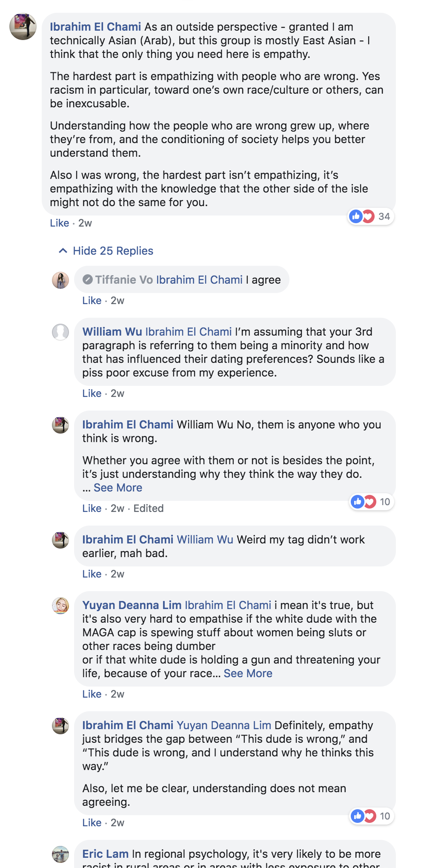The image size is (424, 868).
Task: Collapse thread with Hide 25 Replies chevron
Action: [x=63, y=251]
